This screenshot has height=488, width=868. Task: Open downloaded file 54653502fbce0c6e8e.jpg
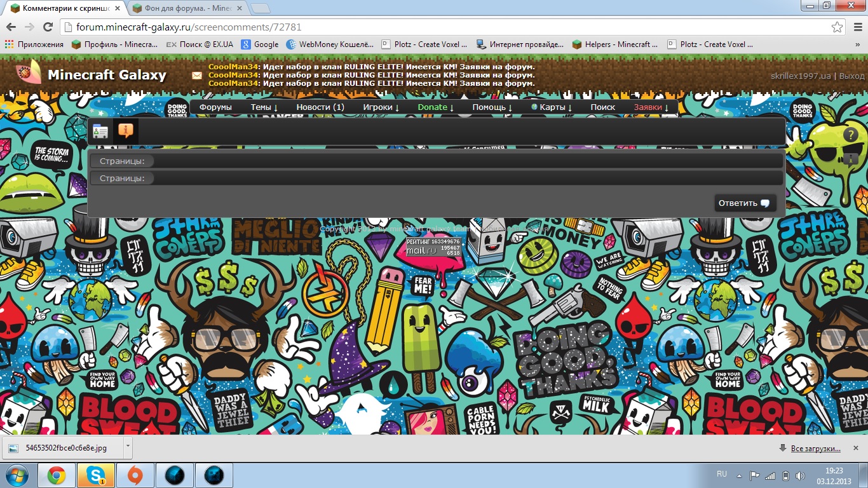(x=62, y=448)
